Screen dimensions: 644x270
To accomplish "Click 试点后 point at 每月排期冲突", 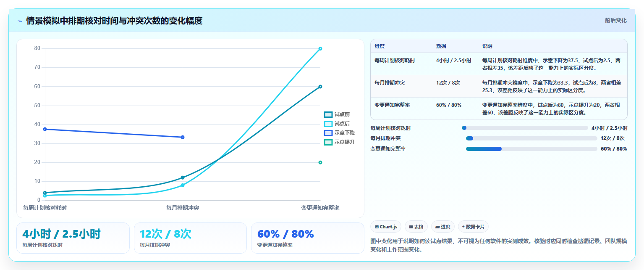I will click(x=183, y=185).
